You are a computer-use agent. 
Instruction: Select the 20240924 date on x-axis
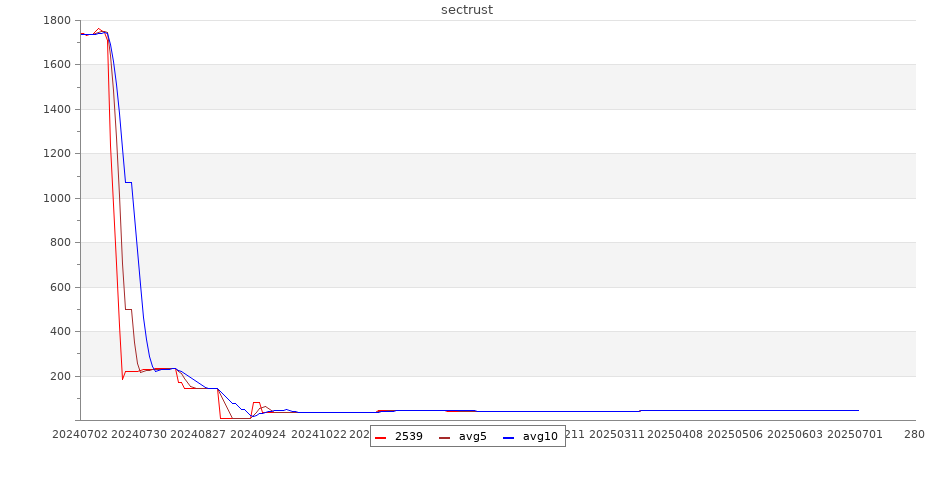tap(258, 434)
